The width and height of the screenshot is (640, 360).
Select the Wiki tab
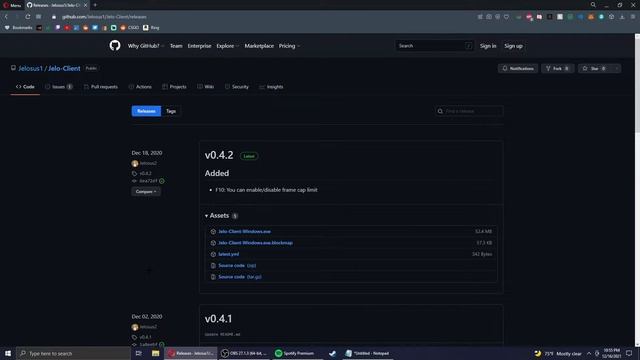pos(206,87)
